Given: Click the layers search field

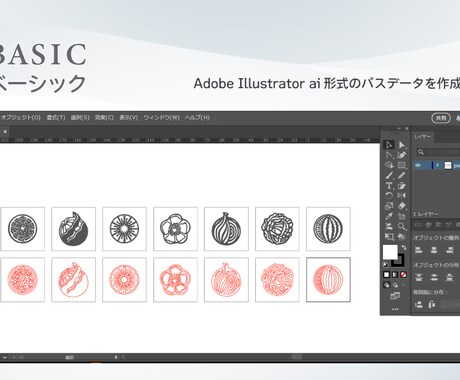Looking at the screenshot, I should point(438,152).
